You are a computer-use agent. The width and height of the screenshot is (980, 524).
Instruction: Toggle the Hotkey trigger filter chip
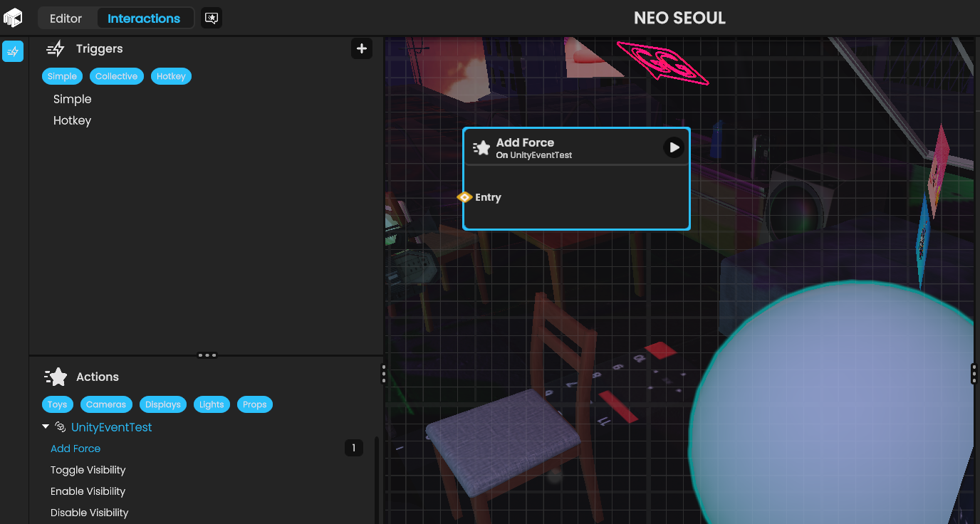pos(171,76)
